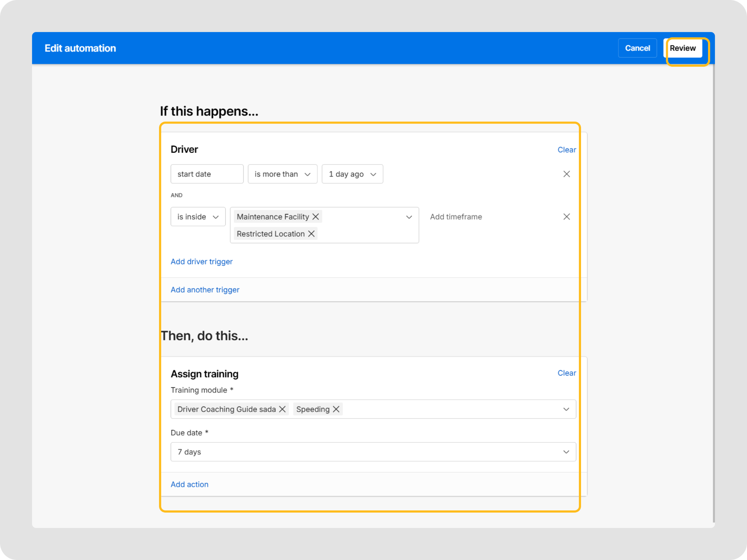Viewport: 747px width, 560px height.
Task: Remove the is inside condition row
Action: [566, 217]
